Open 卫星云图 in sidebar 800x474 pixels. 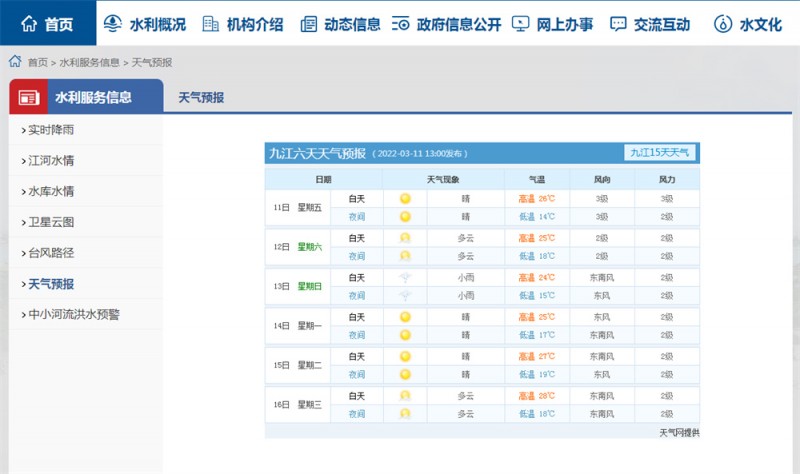coord(51,222)
